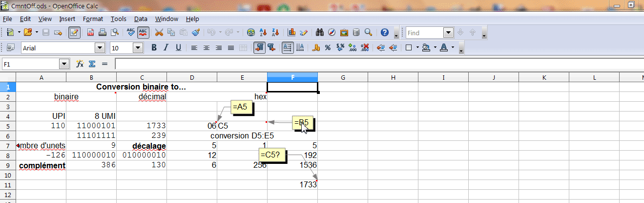Apply Currency number format

(x=316, y=47)
